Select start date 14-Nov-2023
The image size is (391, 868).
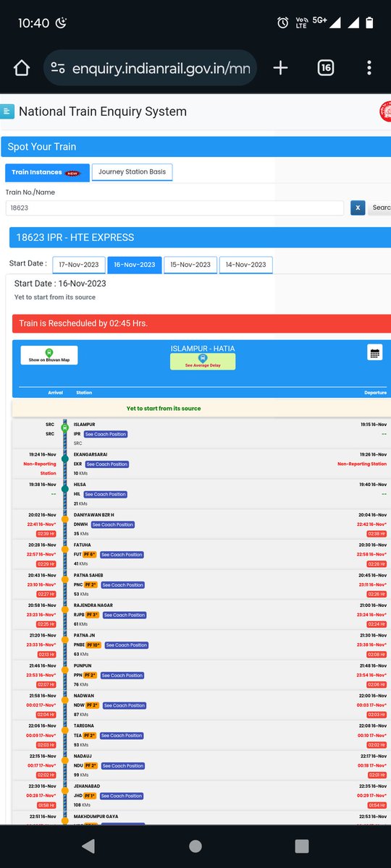246,265
